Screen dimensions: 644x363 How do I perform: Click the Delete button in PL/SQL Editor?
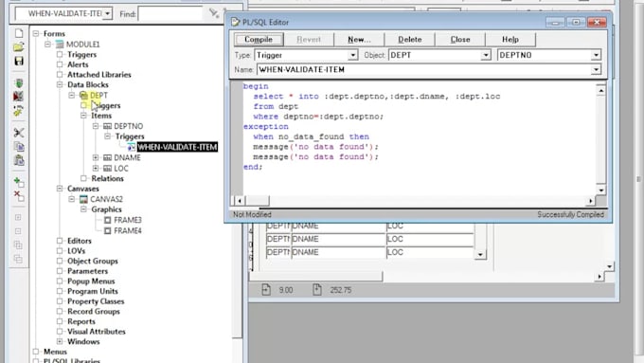(x=409, y=40)
